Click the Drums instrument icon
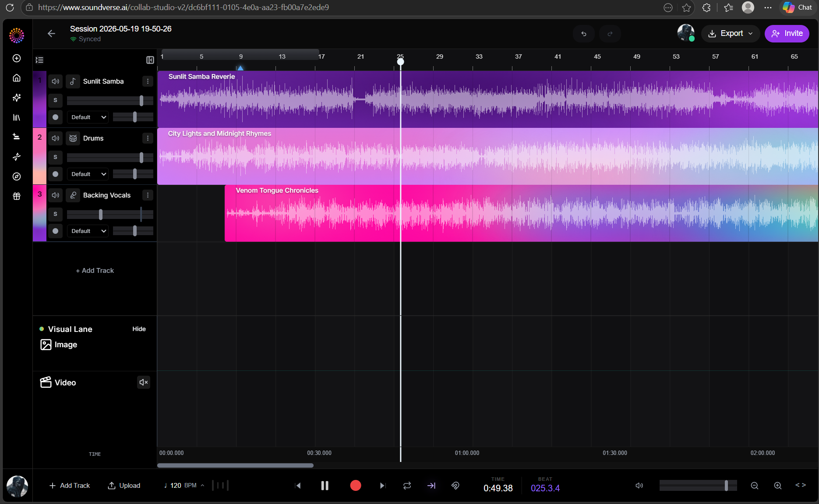819x504 pixels. [73, 138]
